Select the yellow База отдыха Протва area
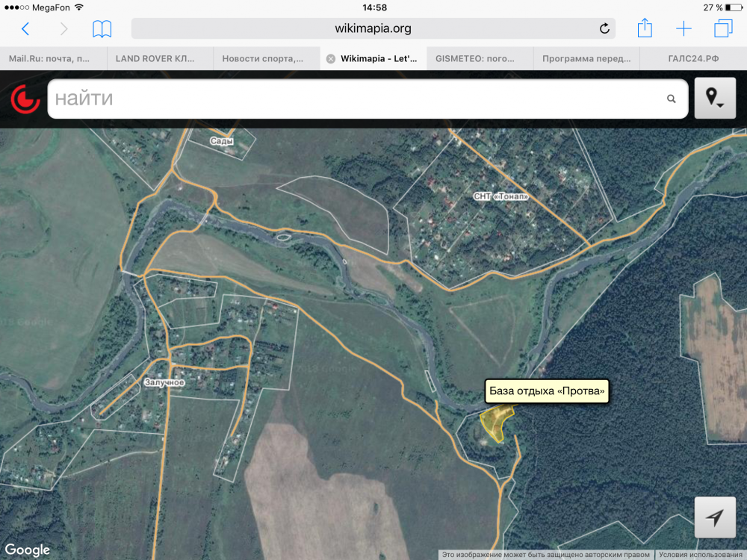The width and height of the screenshot is (747, 560). (495, 421)
